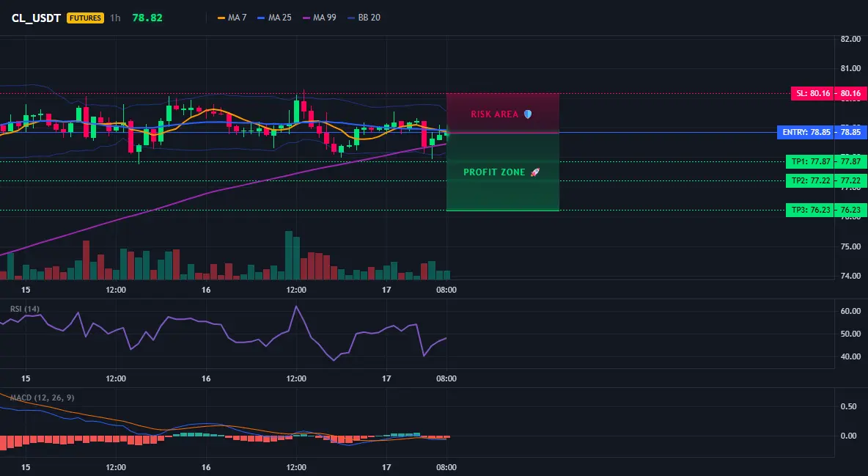868x476 pixels.
Task: Click the PROFIT ZONE label
Action: pyautogui.click(x=494, y=172)
